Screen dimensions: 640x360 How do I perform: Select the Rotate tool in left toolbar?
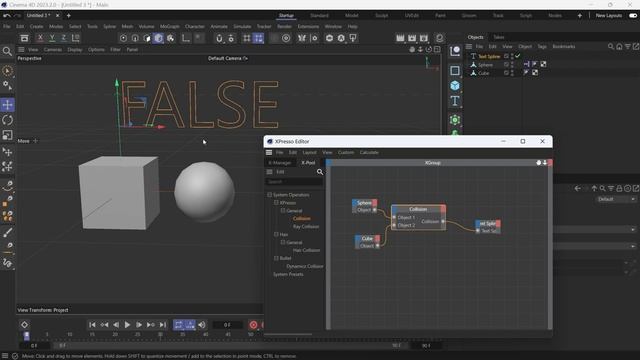pyautogui.click(x=7, y=120)
